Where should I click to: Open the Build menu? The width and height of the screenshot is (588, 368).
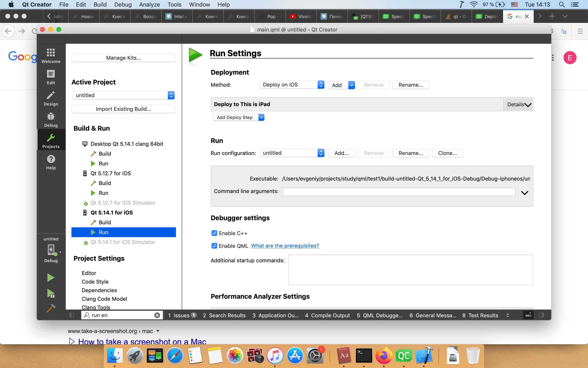tap(100, 5)
